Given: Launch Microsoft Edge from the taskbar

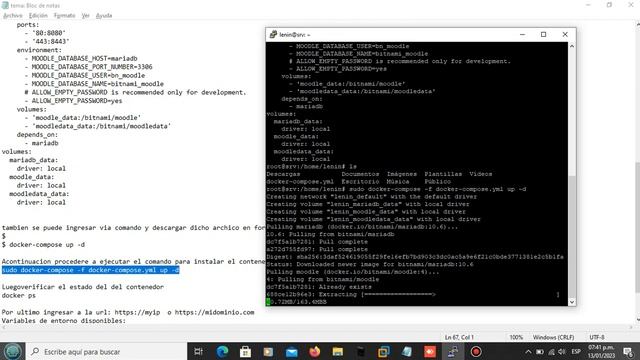Looking at the screenshot, I should [x=222, y=351].
